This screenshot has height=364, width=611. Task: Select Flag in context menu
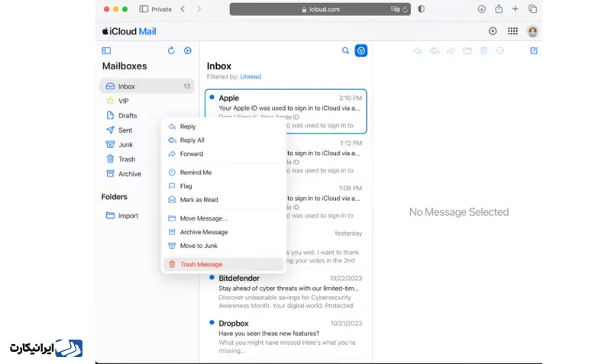(x=224, y=186)
